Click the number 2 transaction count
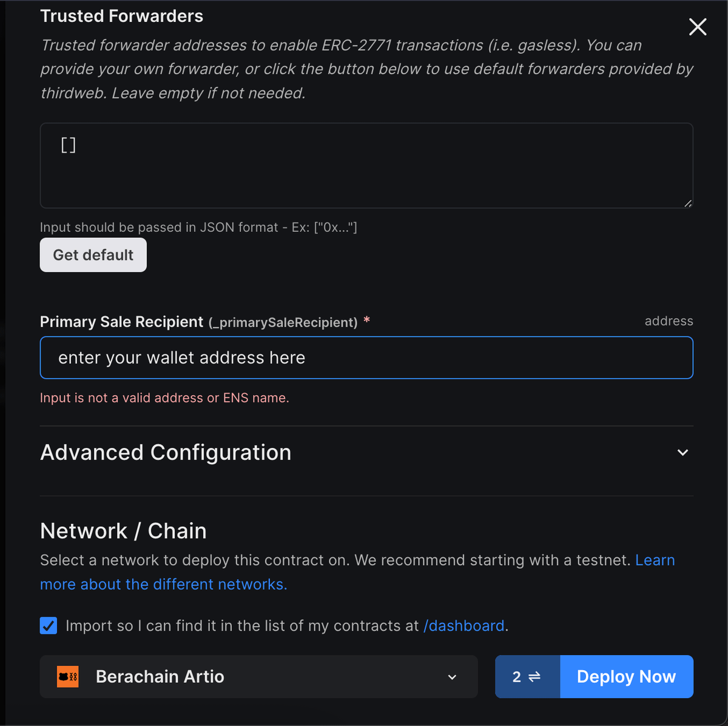 516,676
